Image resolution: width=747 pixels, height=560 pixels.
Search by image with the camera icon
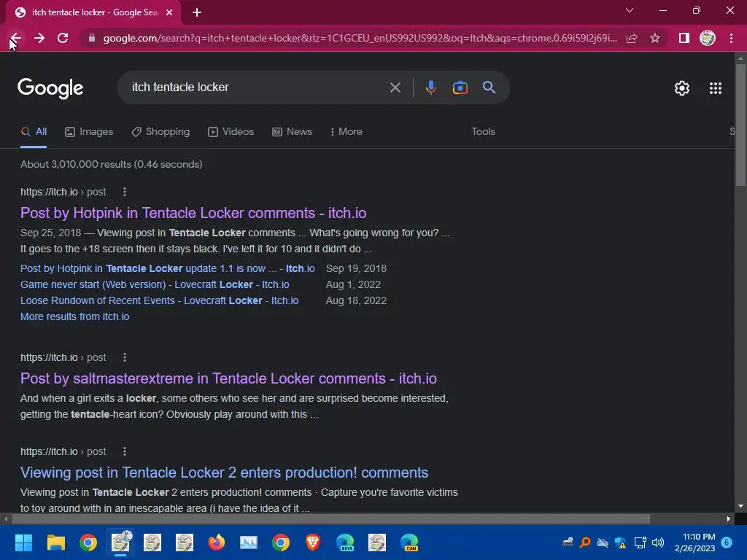[460, 87]
